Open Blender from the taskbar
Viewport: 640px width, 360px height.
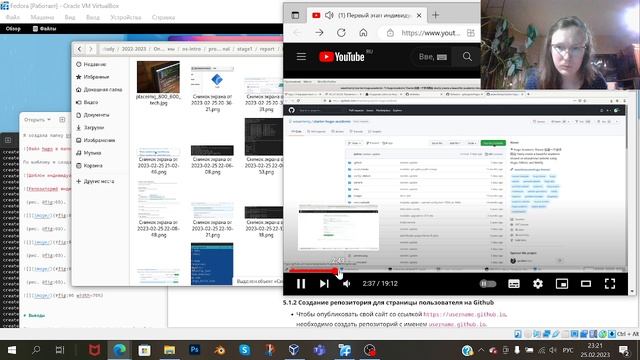tap(220, 350)
